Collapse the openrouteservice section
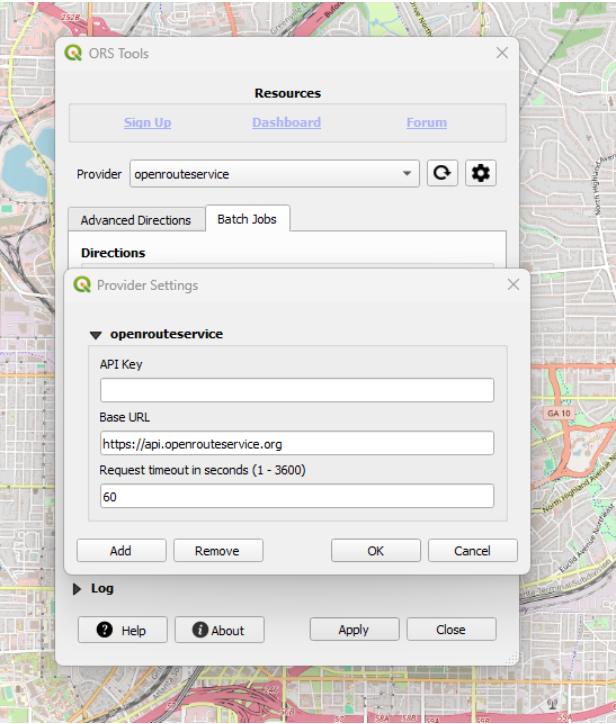Image resolution: width=616 pixels, height=724 pixels. coord(96,335)
